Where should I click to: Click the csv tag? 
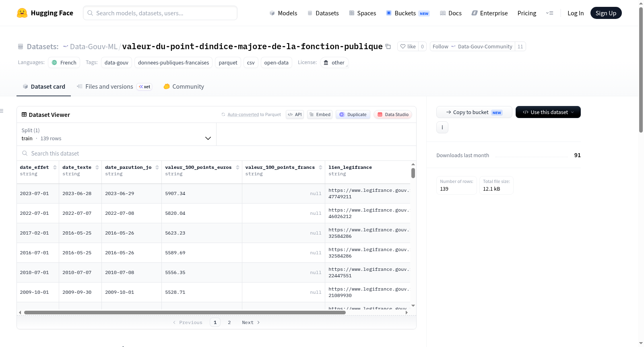coord(251,62)
